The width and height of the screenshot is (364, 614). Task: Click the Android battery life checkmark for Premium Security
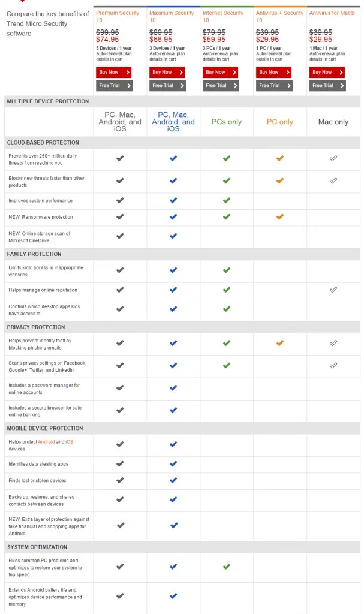tap(120, 595)
